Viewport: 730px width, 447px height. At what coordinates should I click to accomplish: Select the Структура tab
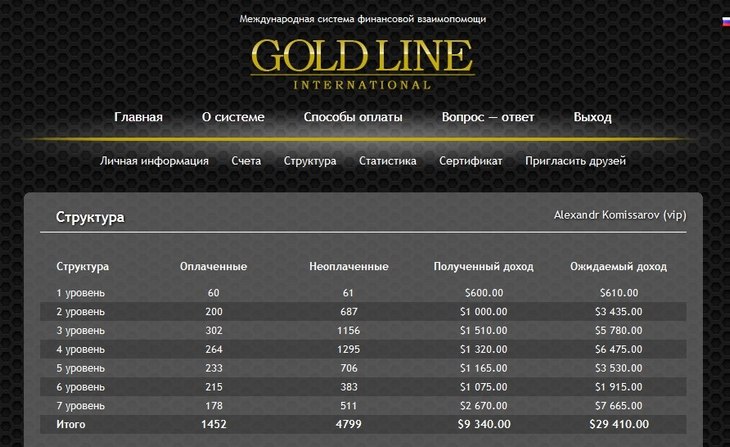point(310,161)
